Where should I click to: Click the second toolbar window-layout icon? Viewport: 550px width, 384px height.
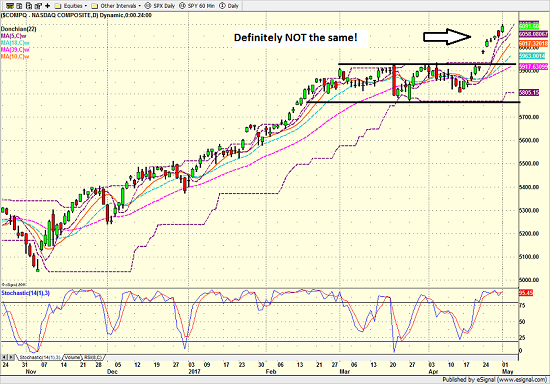point(20,6)
